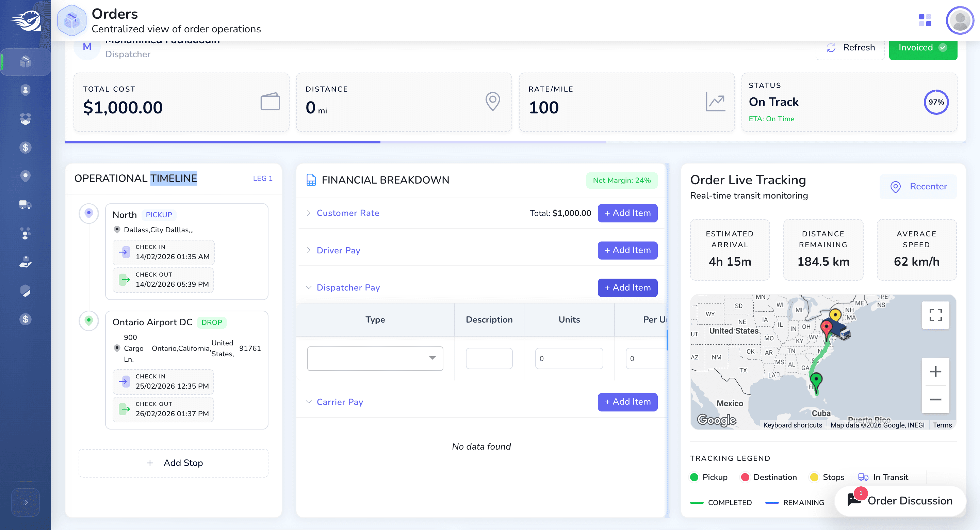Click the location pin sidebar icon
The height and width of the screenshot is (530, 980).
pos(25,176)
